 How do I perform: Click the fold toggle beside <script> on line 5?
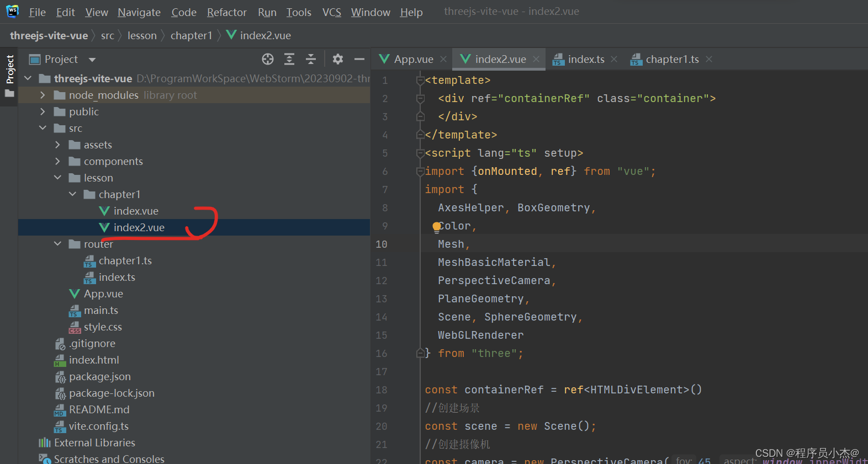point(420,153)
